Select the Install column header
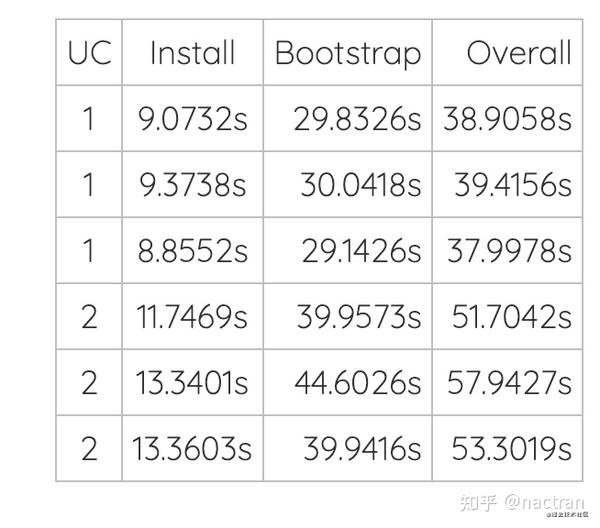This screenshot has width=600, height=528. click(x=192, y=53)
